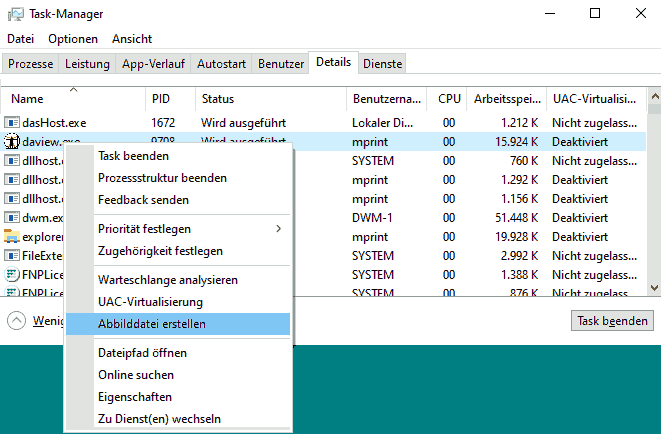Choose Task beenden in context menu
Image resolution: width=661 pixels, height=434 pixels.
click(178, 156)
